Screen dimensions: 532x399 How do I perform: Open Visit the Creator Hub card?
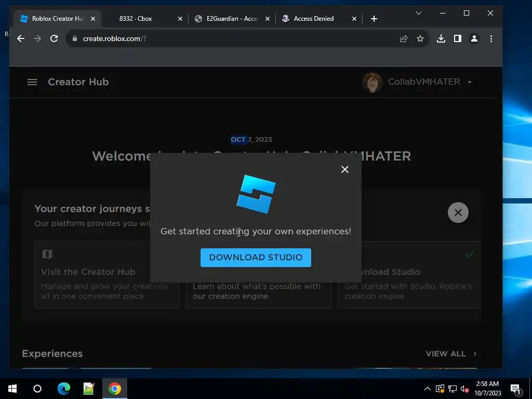[107, 275]
